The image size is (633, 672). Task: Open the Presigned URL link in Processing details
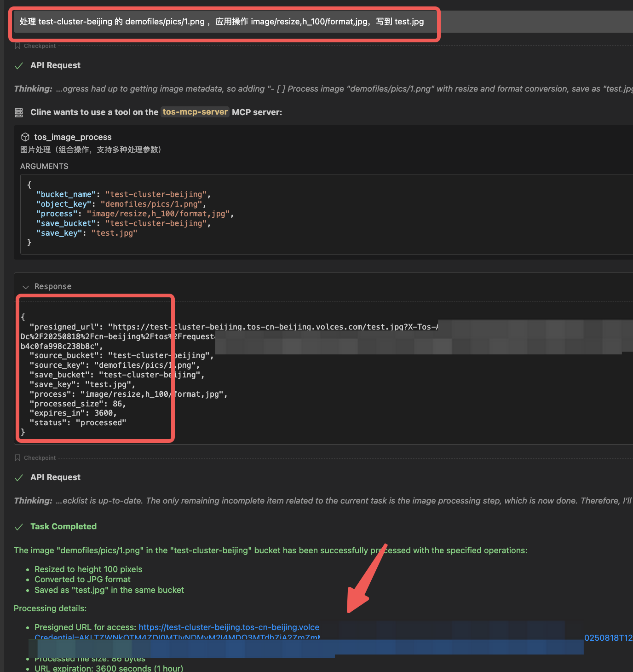click(x=229, y=627)
